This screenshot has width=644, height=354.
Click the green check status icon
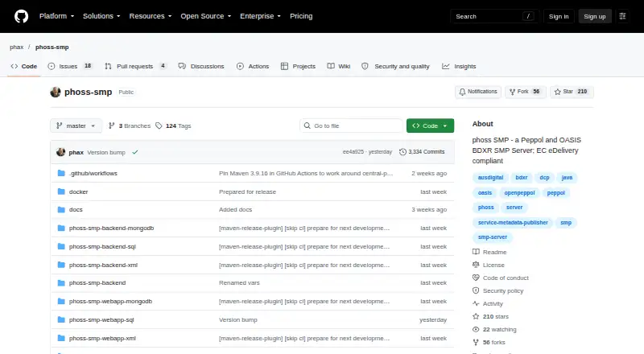[x=135, y=152]
